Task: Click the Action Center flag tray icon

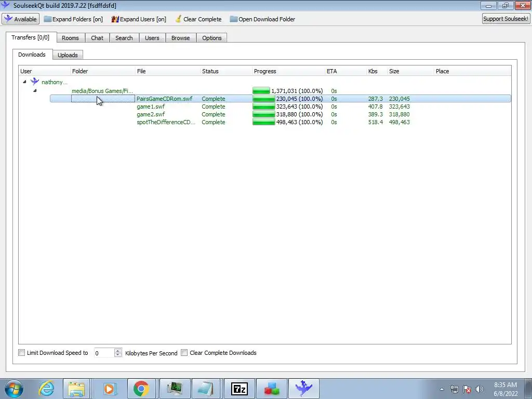Action: 467,389
